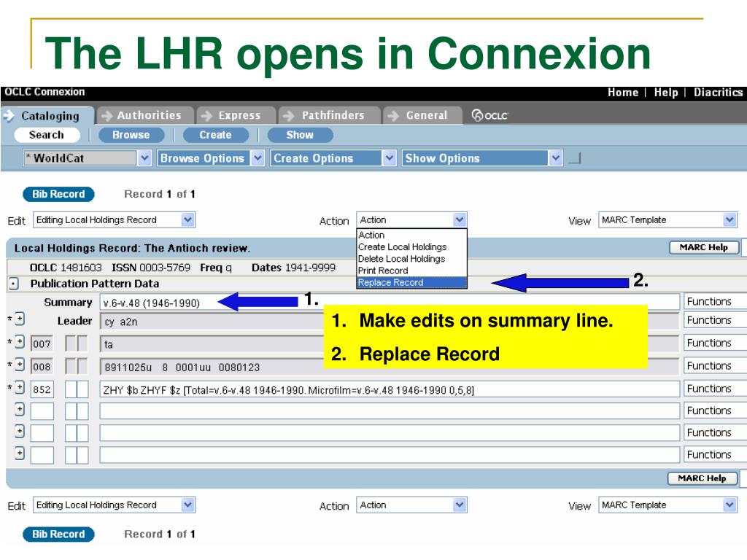This screenshot has height=560, width=747.
Task: Open the bottom Action dropdown
Action: pos(411,505)
